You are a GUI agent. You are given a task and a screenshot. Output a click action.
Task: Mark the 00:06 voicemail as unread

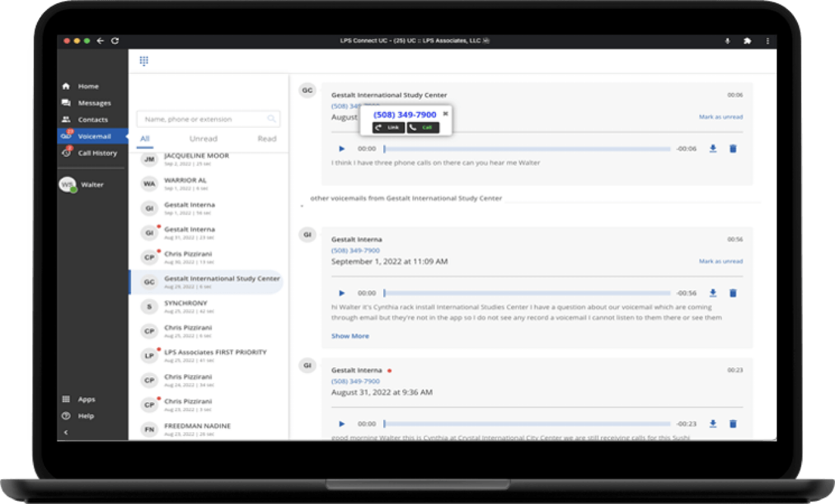720,117
